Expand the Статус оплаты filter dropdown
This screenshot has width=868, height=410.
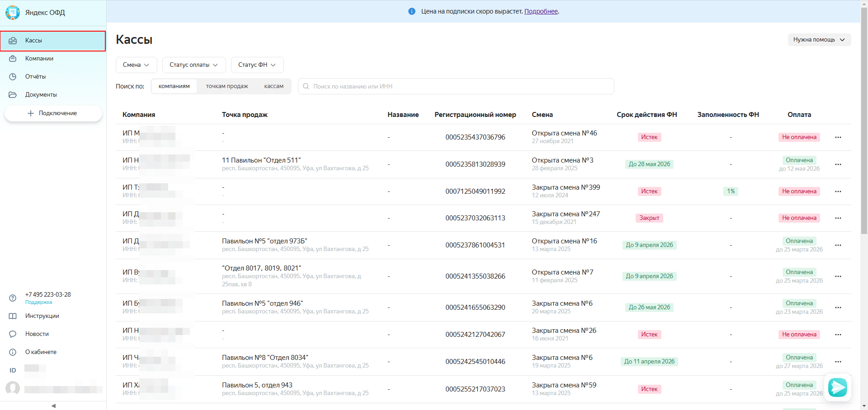(193, 65)
